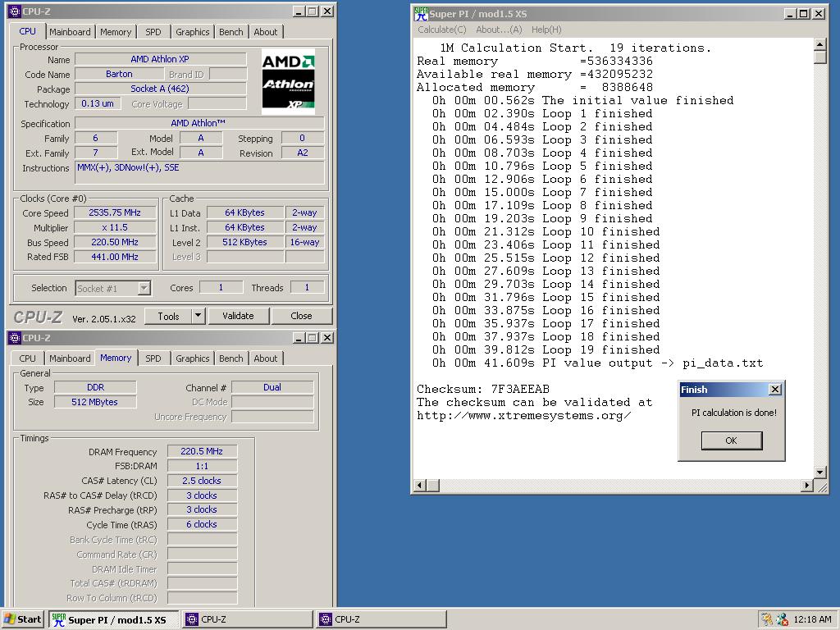Open the Socket #1 selection combo box
This screenshot has width=840, height=630.
point(112,288)
